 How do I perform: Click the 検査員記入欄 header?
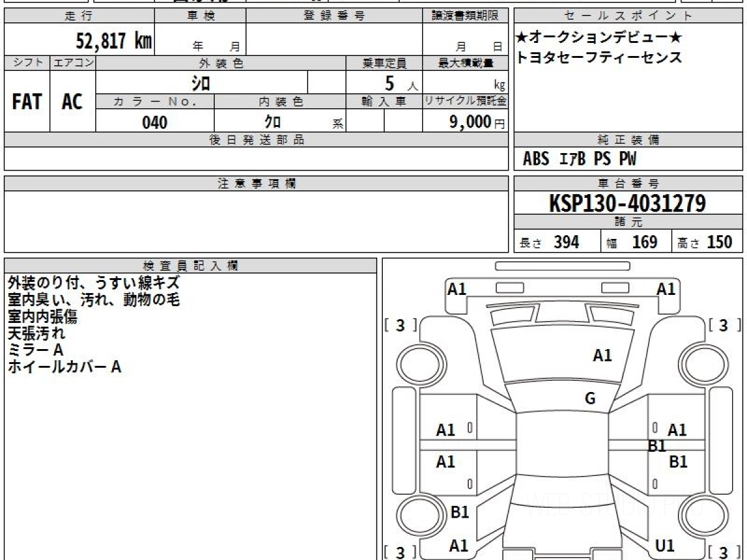pos(190,265)
